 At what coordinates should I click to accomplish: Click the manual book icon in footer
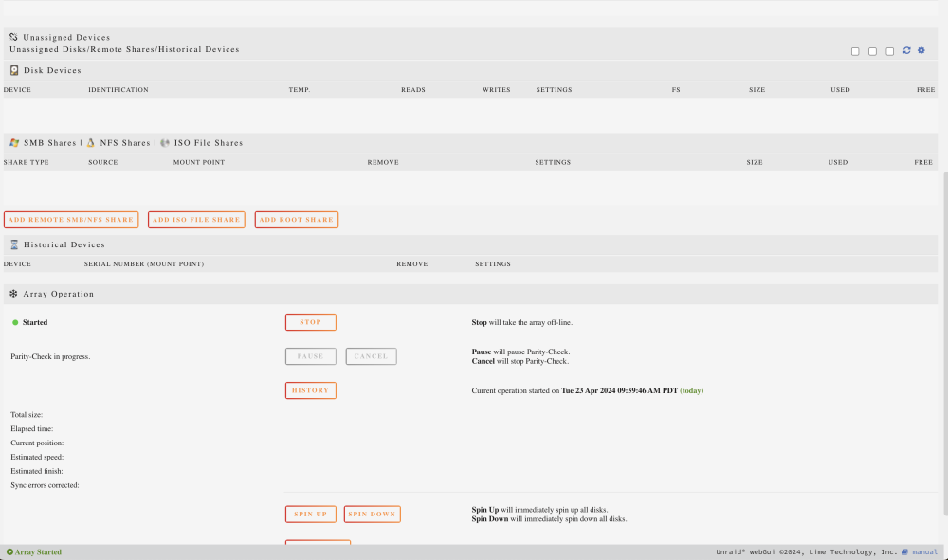(905, 552)
